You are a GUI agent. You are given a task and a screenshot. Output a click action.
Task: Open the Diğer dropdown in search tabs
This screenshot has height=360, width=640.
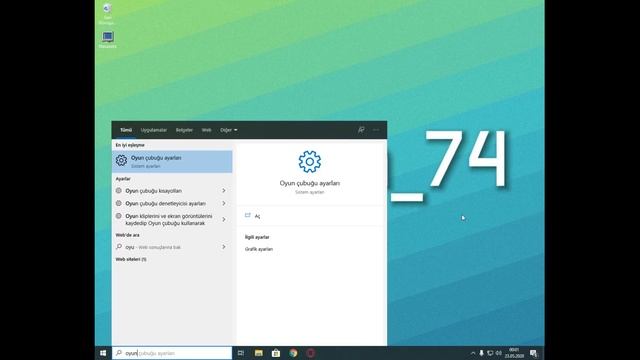(229, 130)
